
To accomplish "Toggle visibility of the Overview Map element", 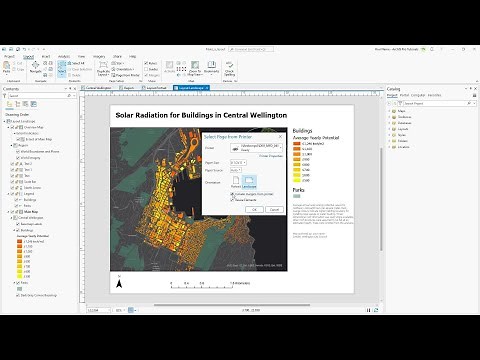I will 13,127.
